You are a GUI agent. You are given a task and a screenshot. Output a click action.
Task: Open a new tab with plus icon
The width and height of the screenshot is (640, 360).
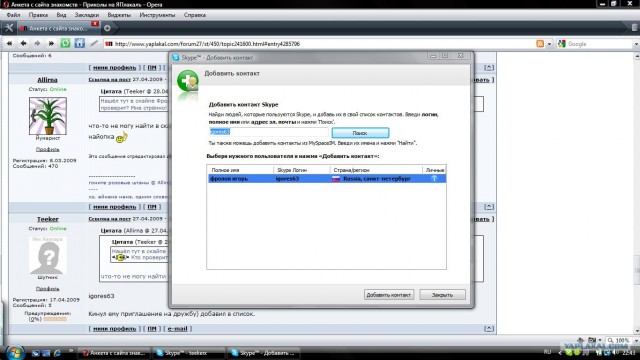tap(107, 28)
